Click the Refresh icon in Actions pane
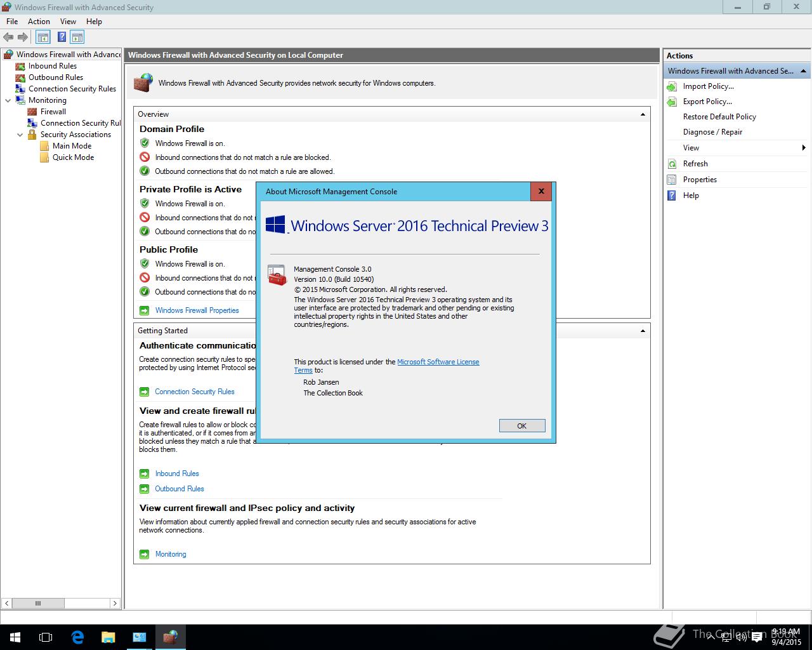 coord(672,164)
